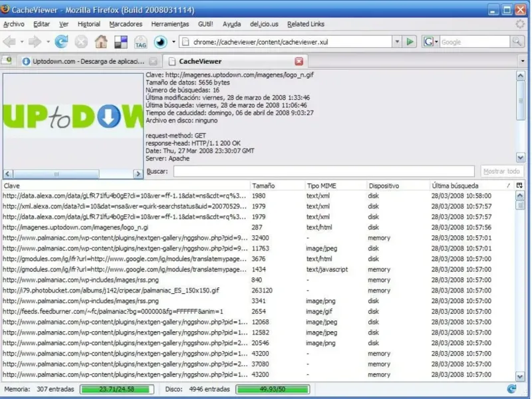Open the address bar URL dropdown
The width and height of the screenshot is (532, 399).
click(397, 42)
